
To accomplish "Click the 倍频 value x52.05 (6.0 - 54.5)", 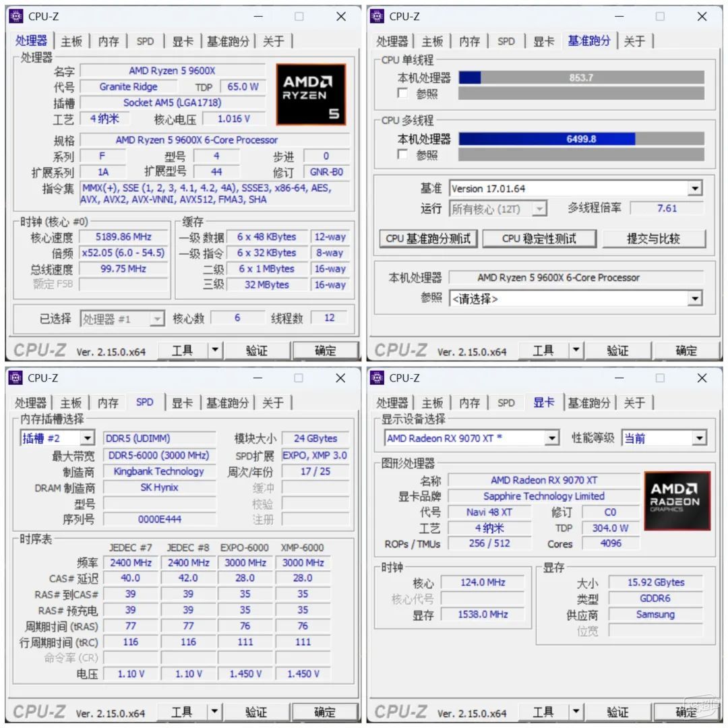I will [x=123, y=253].
